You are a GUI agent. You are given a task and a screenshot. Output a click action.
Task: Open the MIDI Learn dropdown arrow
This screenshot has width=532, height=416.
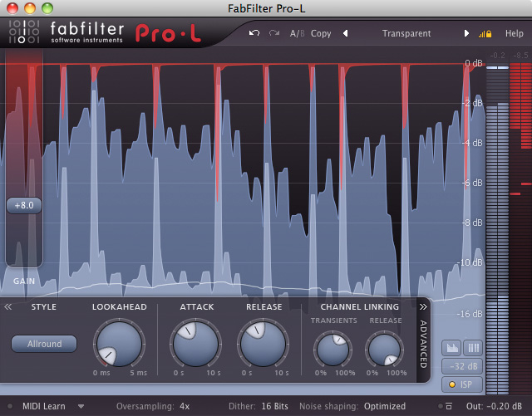point(81,407)
